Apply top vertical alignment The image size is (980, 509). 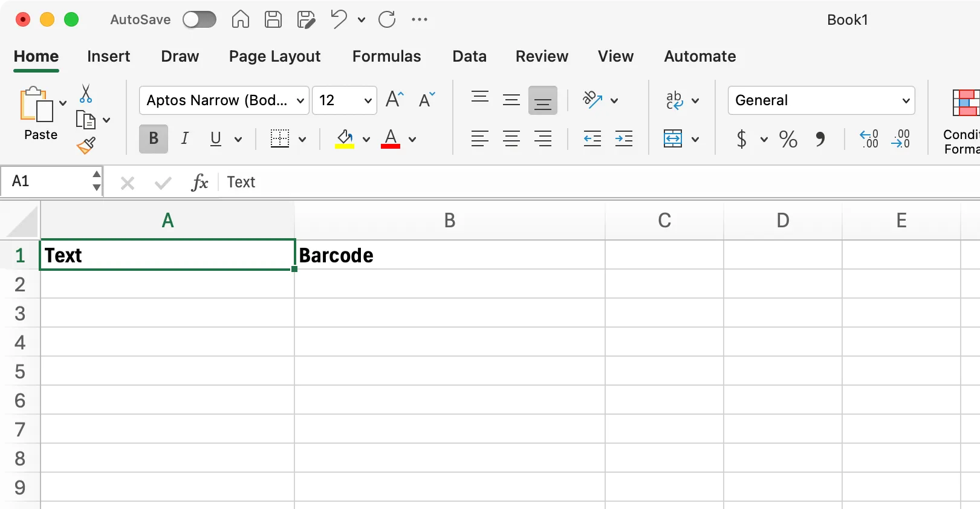[480, 98]
